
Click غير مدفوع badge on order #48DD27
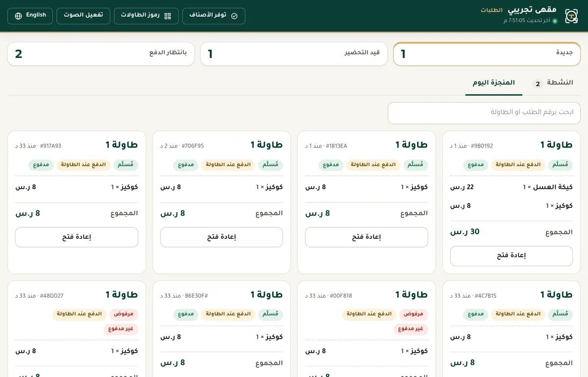pos(121,329)
